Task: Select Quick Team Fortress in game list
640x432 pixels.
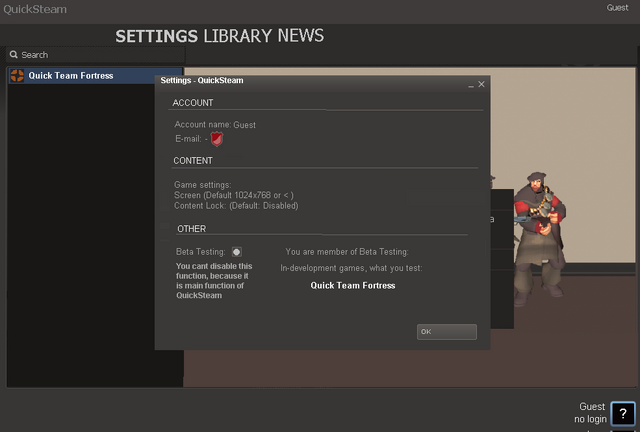Action: point(96,76)
